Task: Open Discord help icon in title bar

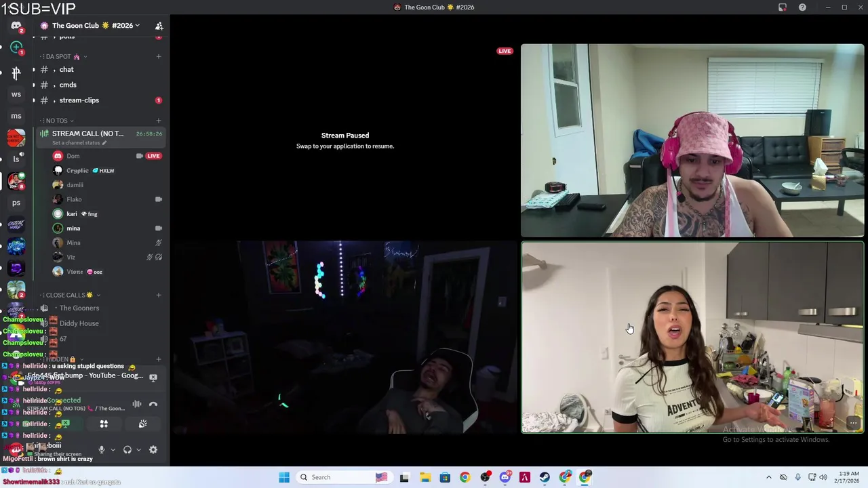Action: (802, 7)
